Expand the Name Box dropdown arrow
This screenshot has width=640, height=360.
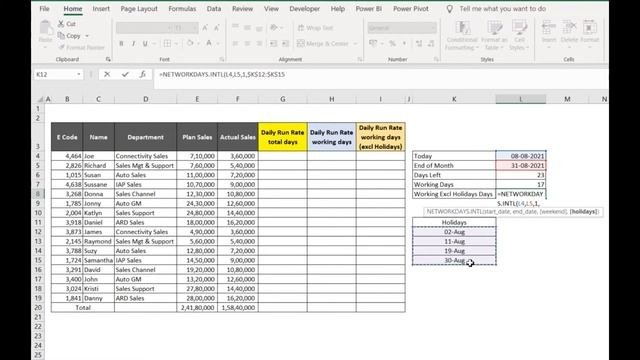(x=78, y=74)
